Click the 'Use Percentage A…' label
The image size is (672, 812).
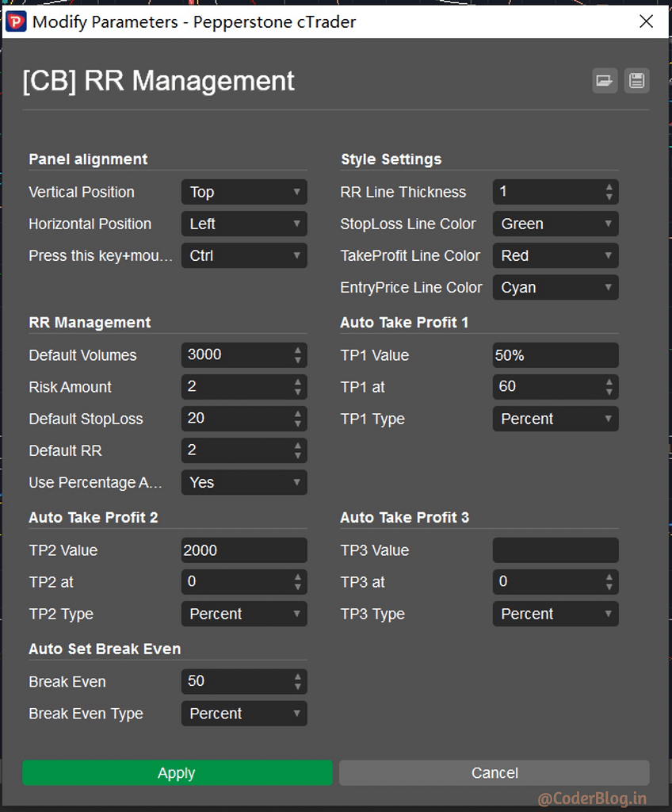95,482
